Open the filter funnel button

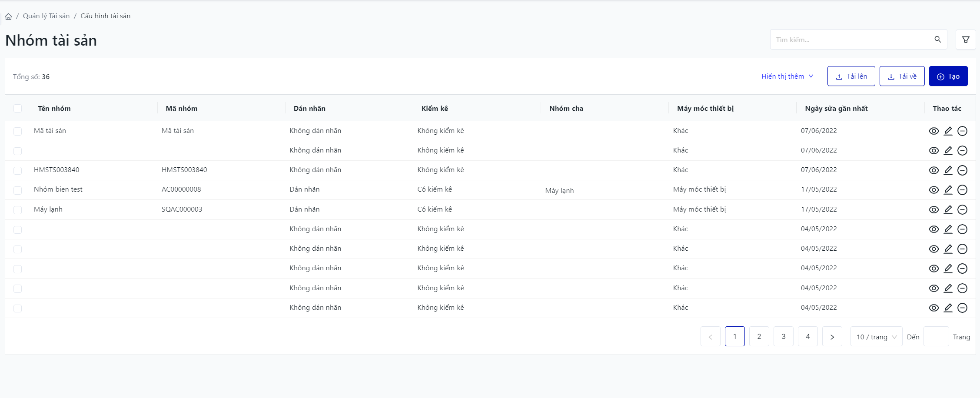pyautogui.click(x=966, y=40)
